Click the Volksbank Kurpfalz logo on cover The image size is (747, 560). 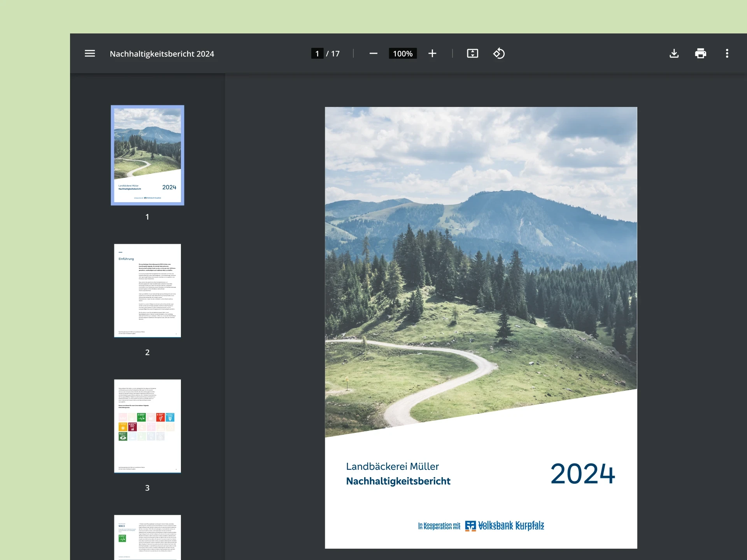coord(505,525)
